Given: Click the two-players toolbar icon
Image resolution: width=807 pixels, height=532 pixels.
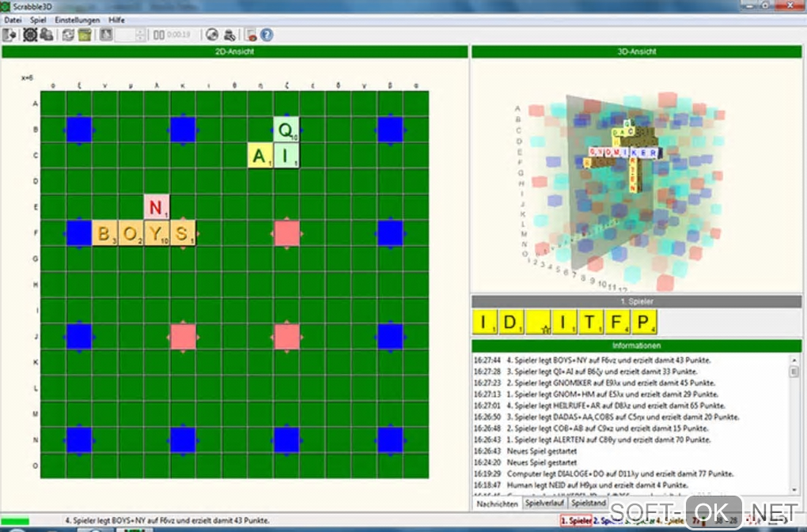Looking at the screenshot, I should pos(47,35).
